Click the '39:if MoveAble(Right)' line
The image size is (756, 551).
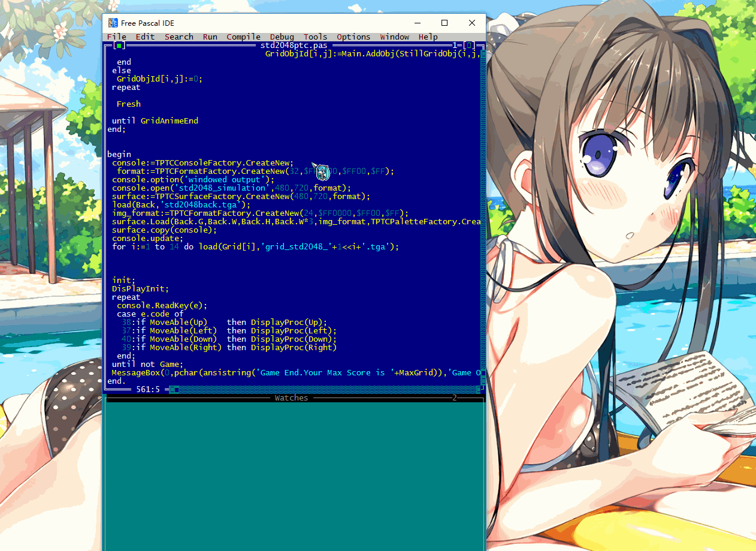229,347
